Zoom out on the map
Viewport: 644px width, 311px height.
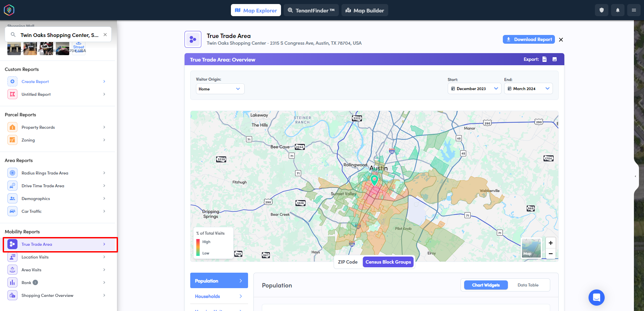[551, 254]
